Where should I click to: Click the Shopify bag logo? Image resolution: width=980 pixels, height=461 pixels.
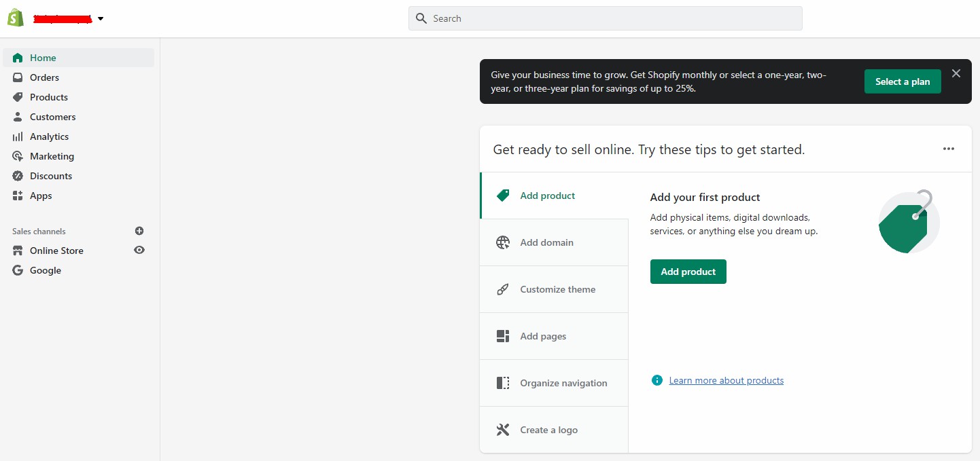point(16,18)
